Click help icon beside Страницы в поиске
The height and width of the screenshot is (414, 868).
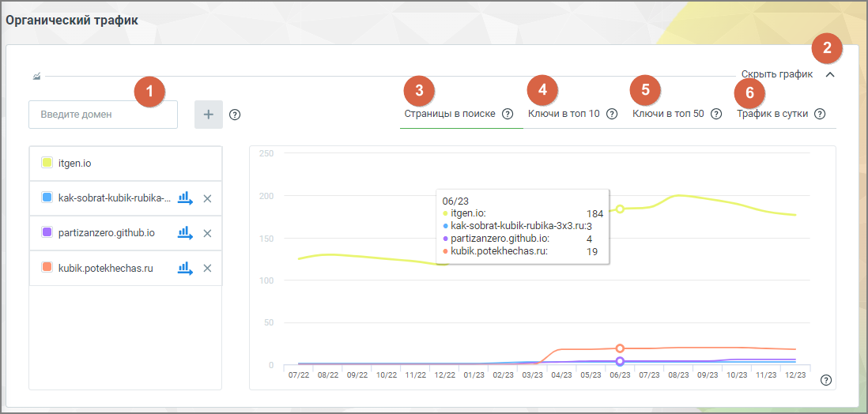(x=507, y=114)
